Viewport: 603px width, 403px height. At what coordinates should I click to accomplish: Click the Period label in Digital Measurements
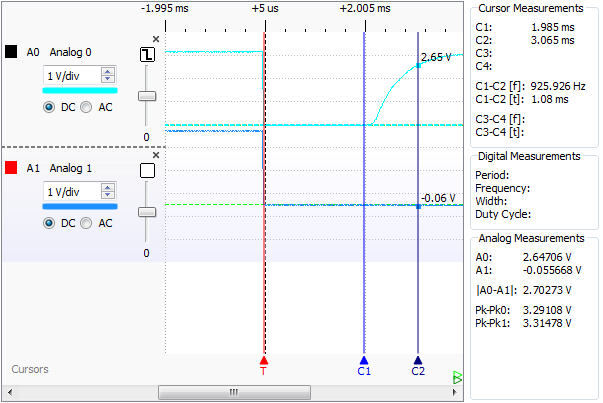tap(492, 175)
